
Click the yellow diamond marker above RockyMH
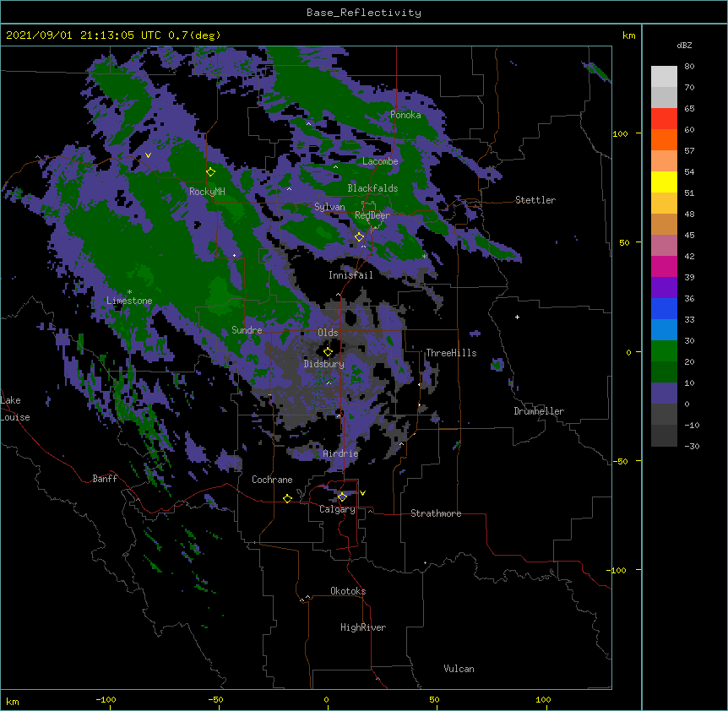tap(211, 172)
